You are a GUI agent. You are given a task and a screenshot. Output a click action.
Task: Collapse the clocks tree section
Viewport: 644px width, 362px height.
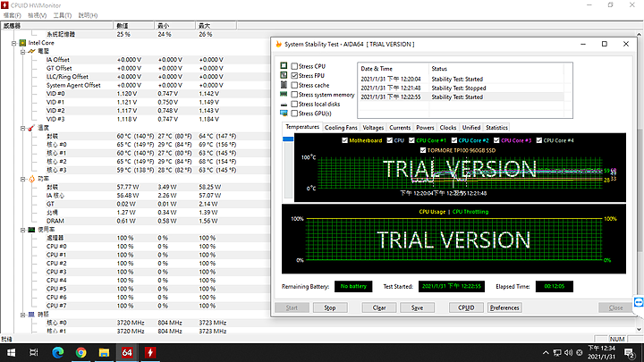click(x=23, y=315)
